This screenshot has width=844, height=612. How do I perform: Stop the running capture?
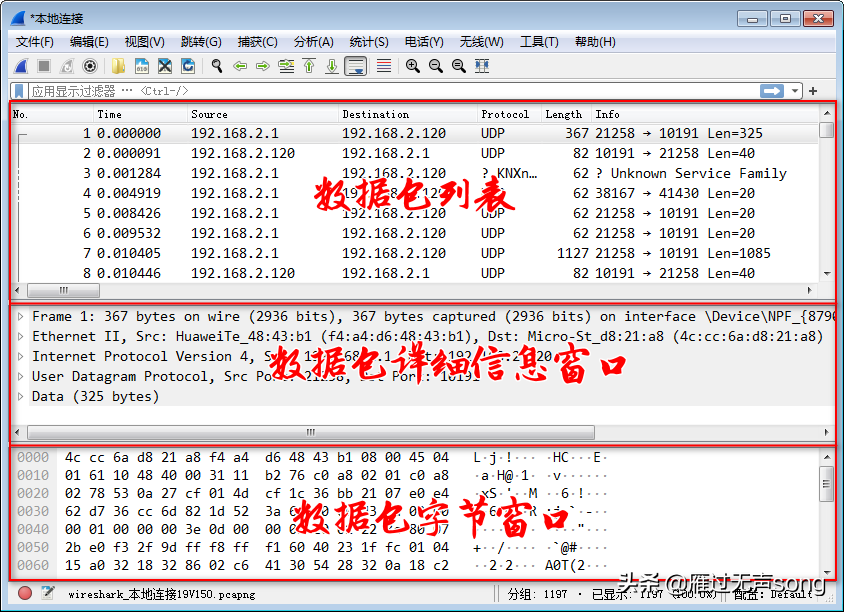pyautogui.click(x=44, y=66)
